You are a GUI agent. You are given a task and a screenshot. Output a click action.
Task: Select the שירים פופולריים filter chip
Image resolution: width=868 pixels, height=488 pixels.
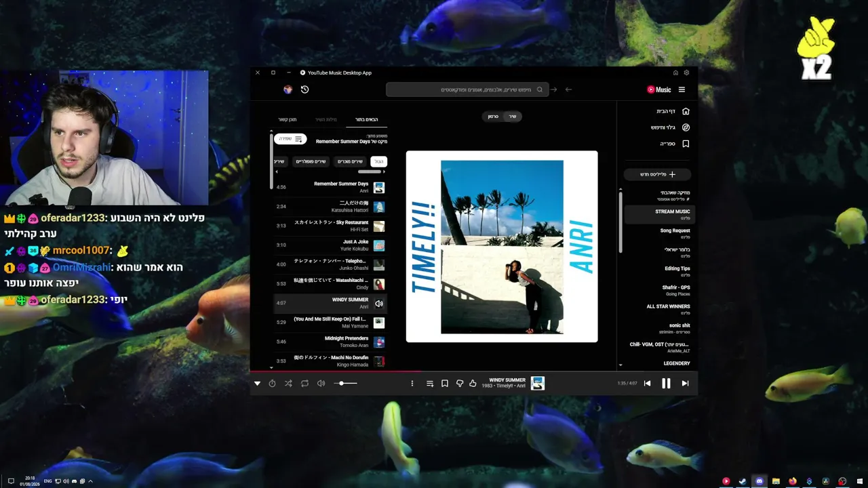pos(311,161)
